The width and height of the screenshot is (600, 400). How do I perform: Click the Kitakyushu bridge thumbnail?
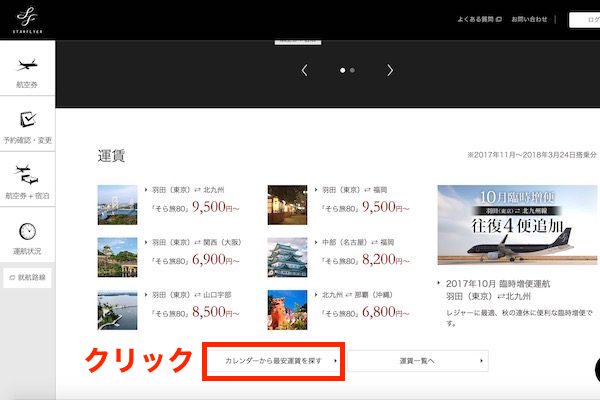(x=117, y=205)
